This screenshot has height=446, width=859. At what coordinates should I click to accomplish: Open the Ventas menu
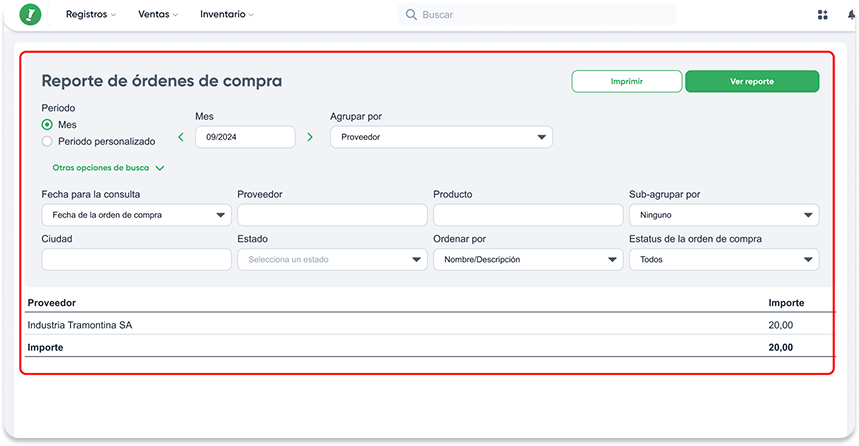tap(158, 14)
